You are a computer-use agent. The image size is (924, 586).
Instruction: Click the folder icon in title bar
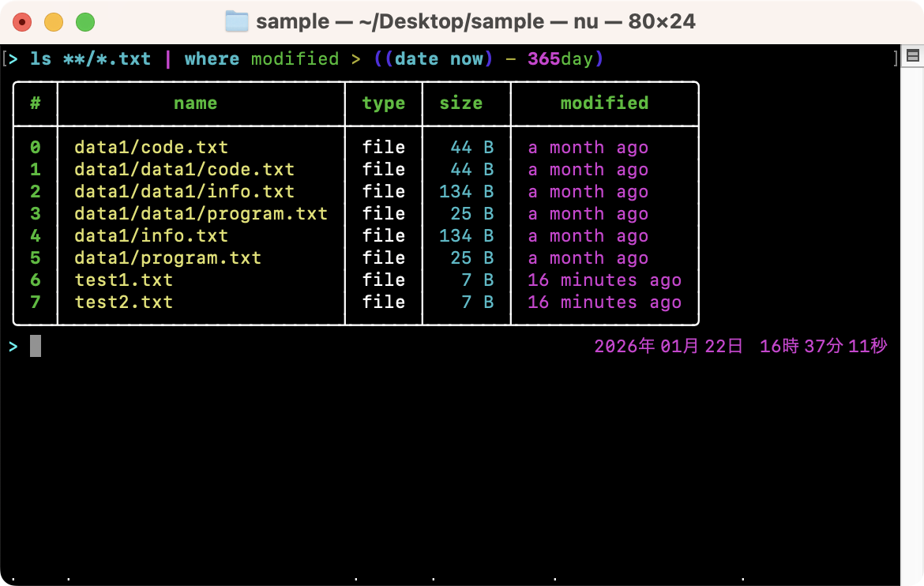pos(237,21)
